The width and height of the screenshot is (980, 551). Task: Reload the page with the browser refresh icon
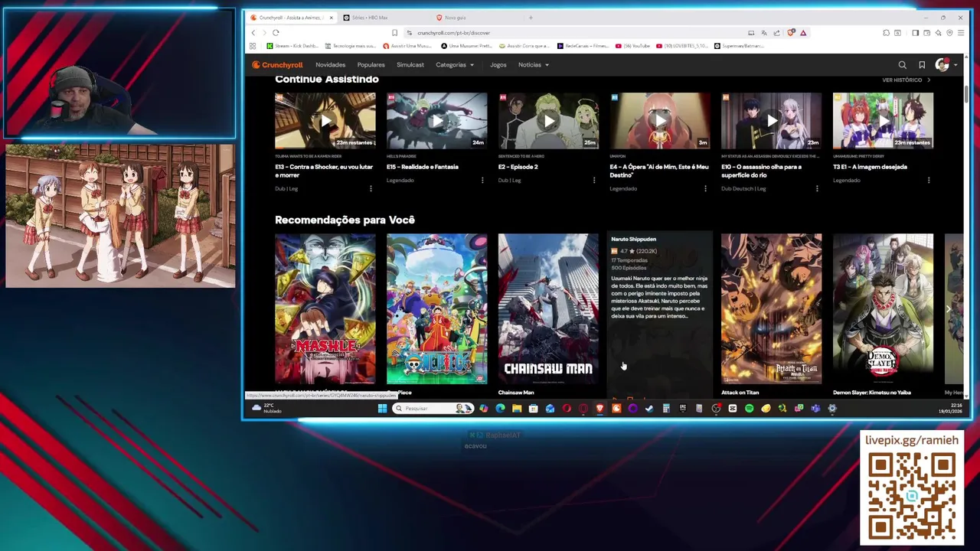(276, 33)
